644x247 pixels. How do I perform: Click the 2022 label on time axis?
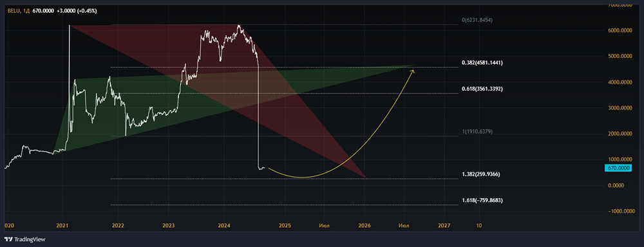click(x=118, y=226)
